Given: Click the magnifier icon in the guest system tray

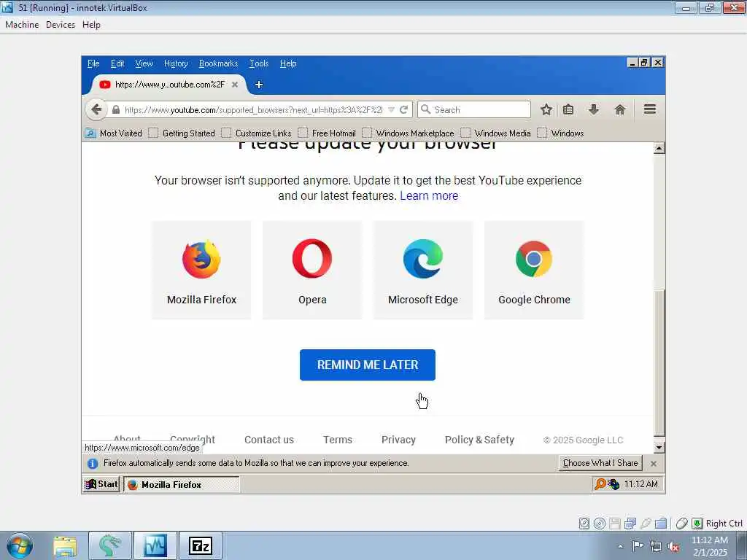Looking at the screenshot, I should coord(600,484).
